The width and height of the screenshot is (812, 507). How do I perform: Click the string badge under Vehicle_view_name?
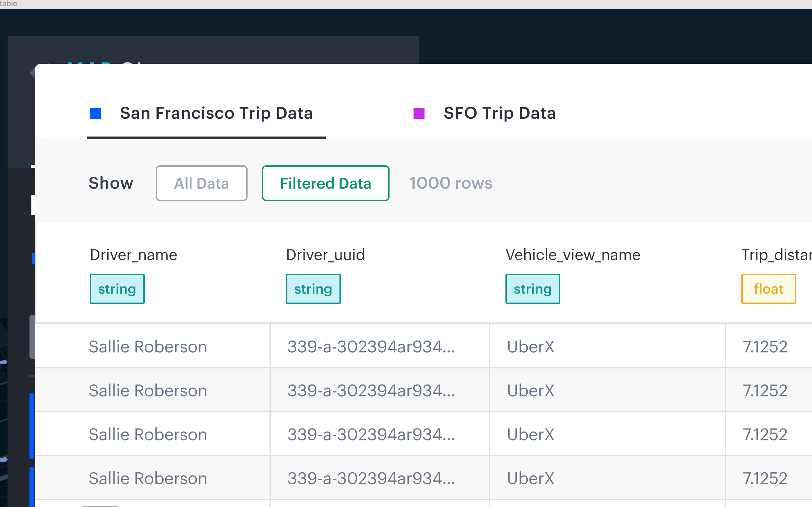click(532, 288)
